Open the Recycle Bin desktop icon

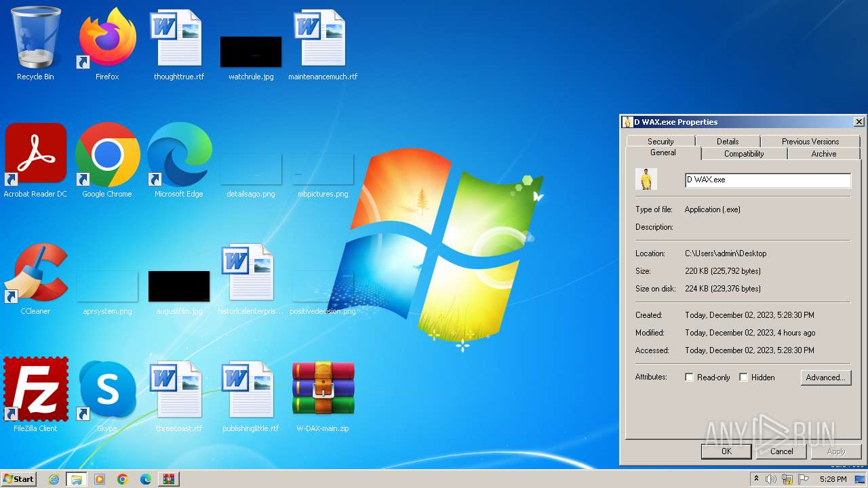click(35, 38)
